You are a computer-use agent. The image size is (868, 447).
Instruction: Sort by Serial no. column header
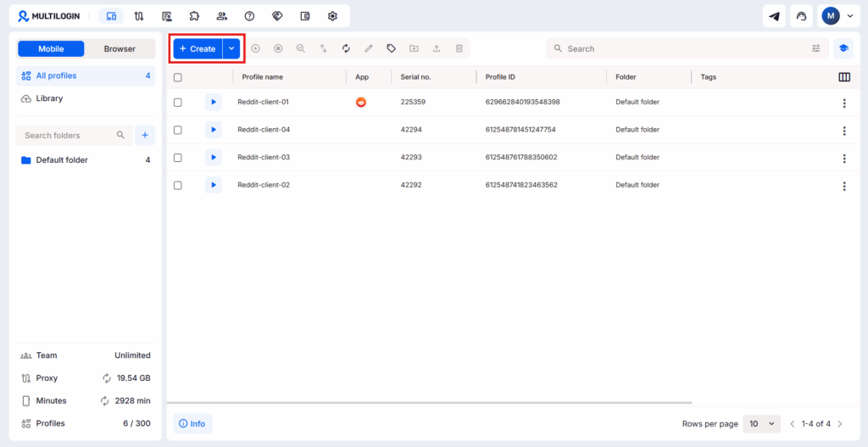pyautogui.click(x=415, y=77)
